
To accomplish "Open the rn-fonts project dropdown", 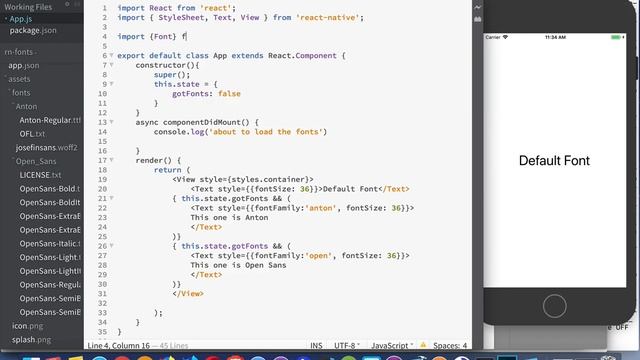I will 20,52.
